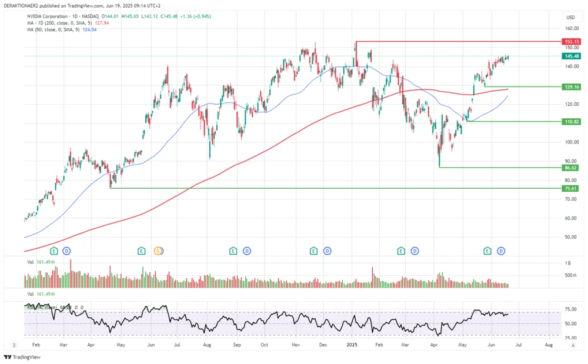The image size is (588, 364).
Task: Click the dividend "D" marker near September
Action: (246, 251)
